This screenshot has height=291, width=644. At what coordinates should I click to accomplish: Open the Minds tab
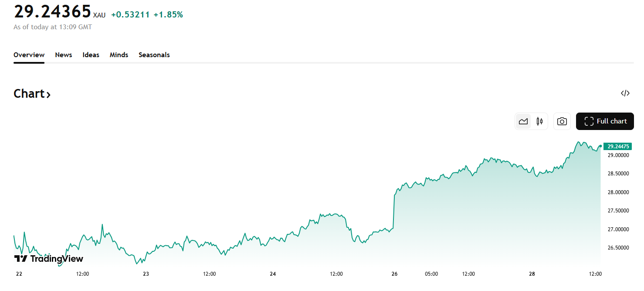[119, 55]
